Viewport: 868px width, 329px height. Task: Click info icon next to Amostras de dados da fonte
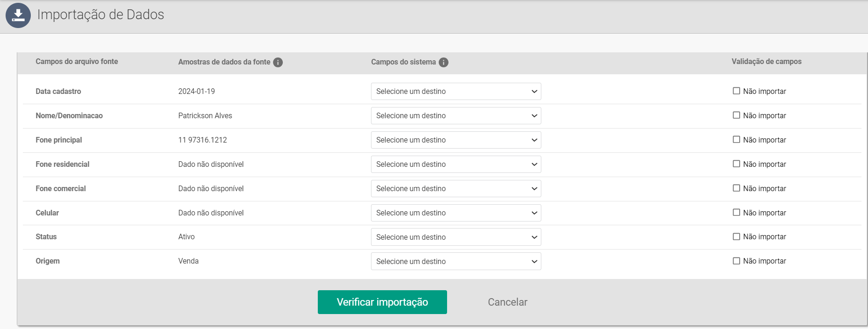coord(278,62)
